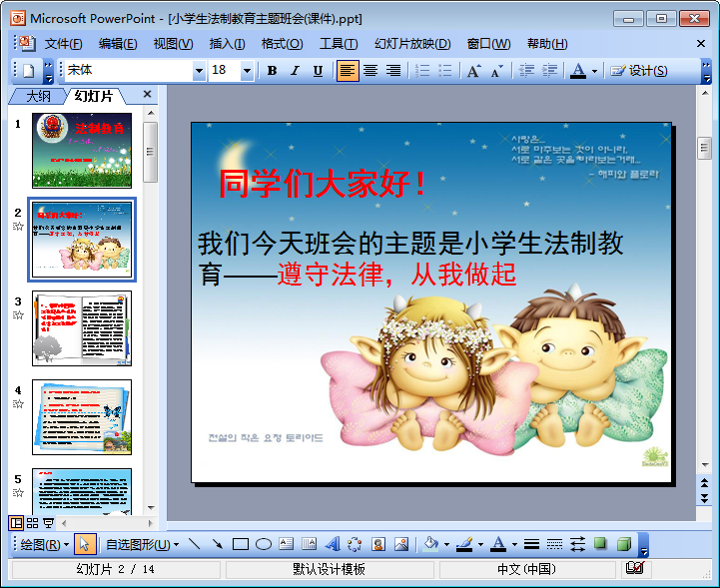Viewport: 720px width, 588px height.
Task: Switch to the 大纲 outline tab
Action: [x=39, y=96]
